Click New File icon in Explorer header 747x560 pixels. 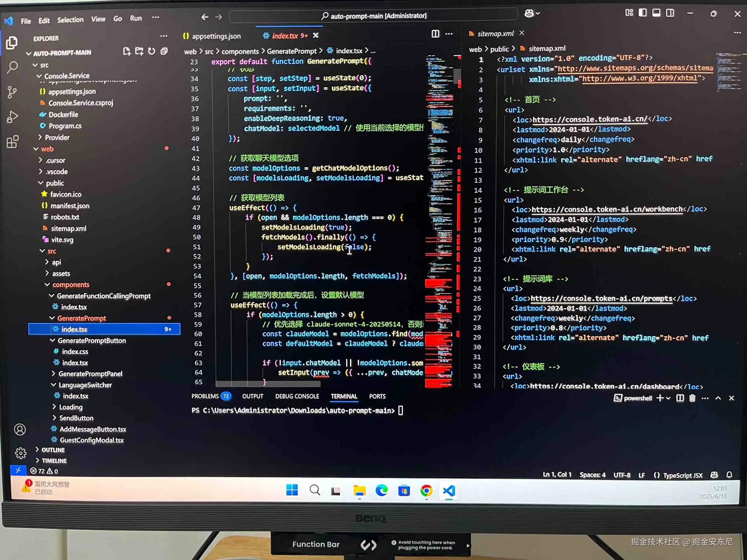tap(127, 51)
